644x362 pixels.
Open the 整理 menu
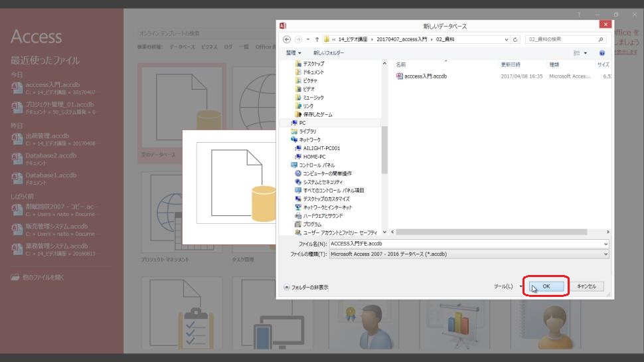click(x=293, y=53)
